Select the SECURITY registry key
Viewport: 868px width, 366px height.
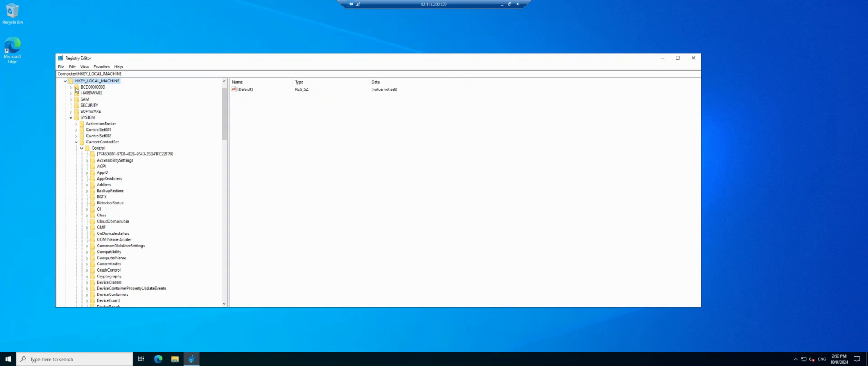(x=89, y=105)
